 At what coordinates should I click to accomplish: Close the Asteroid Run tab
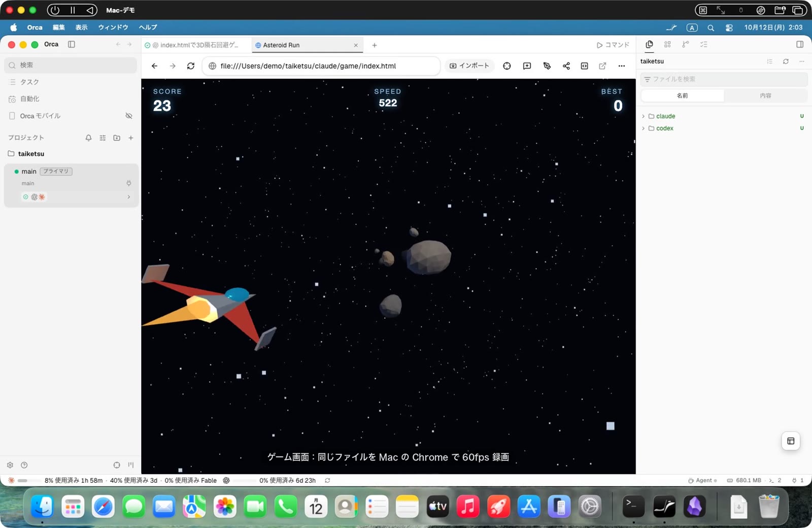pyautogui.click(x=356, y=45)
